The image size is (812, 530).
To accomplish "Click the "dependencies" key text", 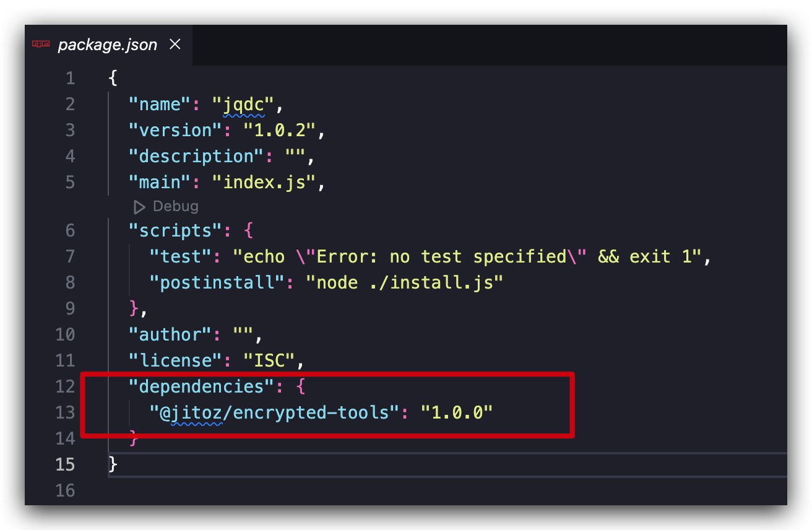I will 201,387.
